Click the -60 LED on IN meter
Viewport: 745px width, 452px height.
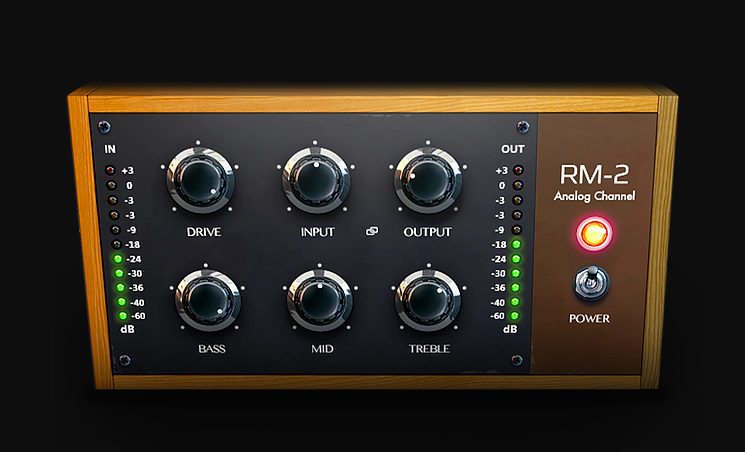pyautogui.click(x=116, y=315)
